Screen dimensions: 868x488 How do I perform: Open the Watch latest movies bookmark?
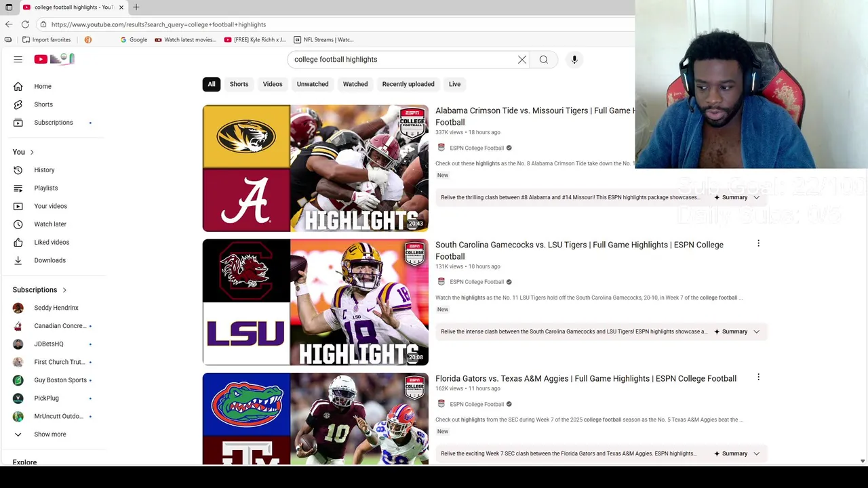point(185,40)
